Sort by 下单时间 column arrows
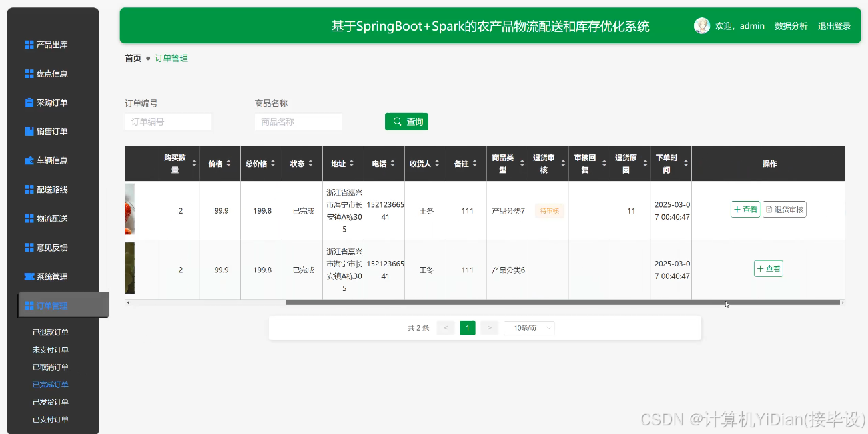This screenshot has width=868, height=434. [x=685, y=164]
